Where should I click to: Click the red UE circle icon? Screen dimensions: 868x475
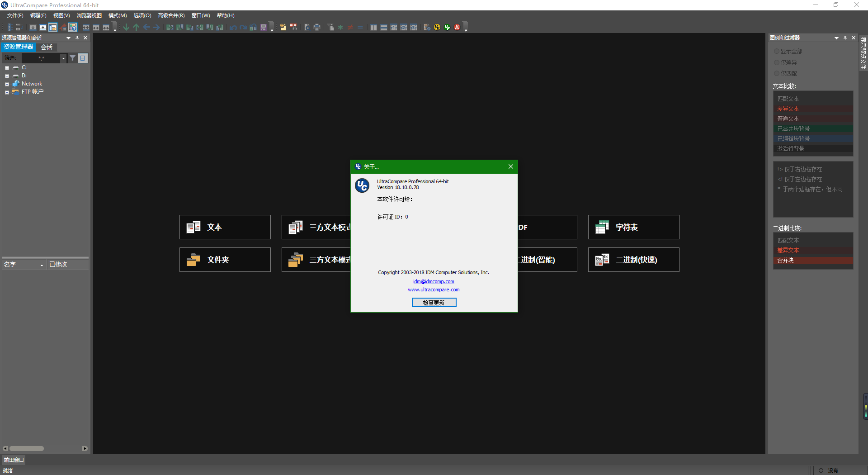[x=457, y=27]
